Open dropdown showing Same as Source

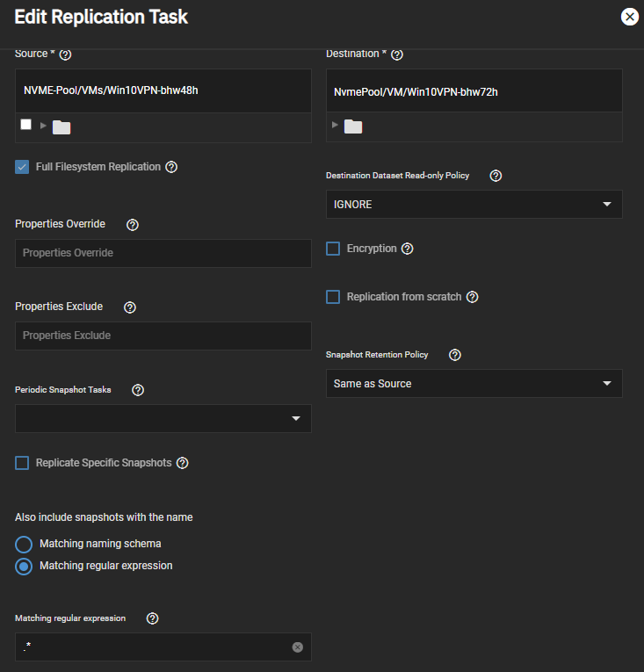(474, 384)
